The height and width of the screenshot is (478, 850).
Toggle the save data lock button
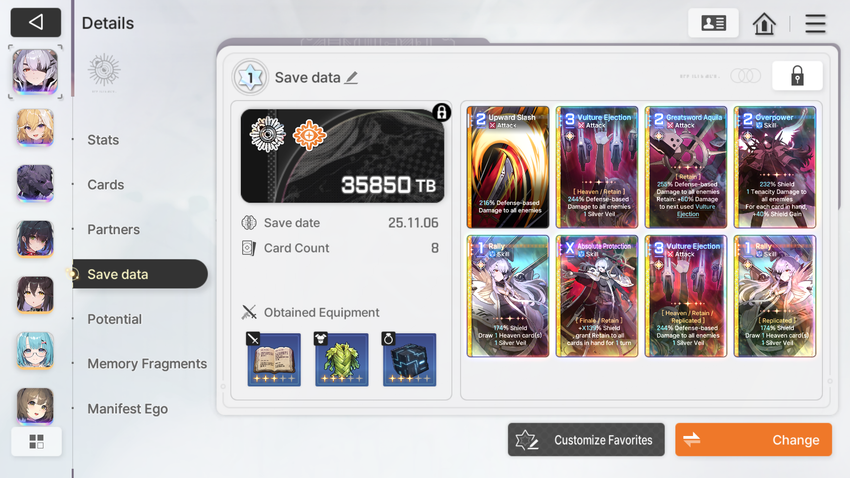[797, 76]
